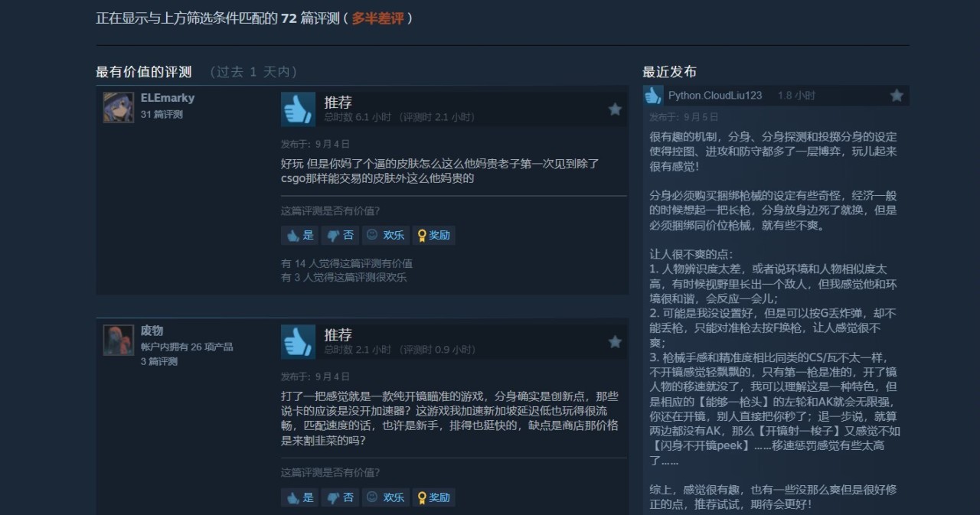Vote 否 (no) on ELEmarky's review
The height and width of the screenshot is (515, 980).
pyautogui.click(x=340, y=235)
